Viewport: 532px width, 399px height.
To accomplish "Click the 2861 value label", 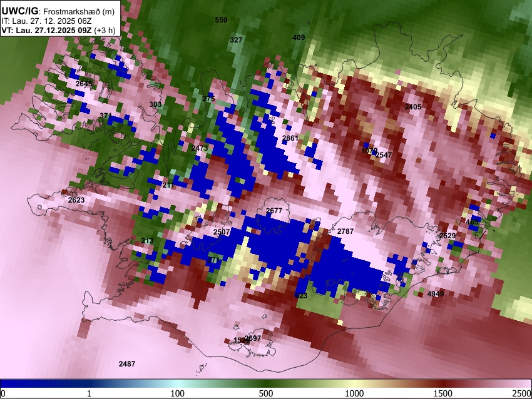I will click(x=290, y=138).
